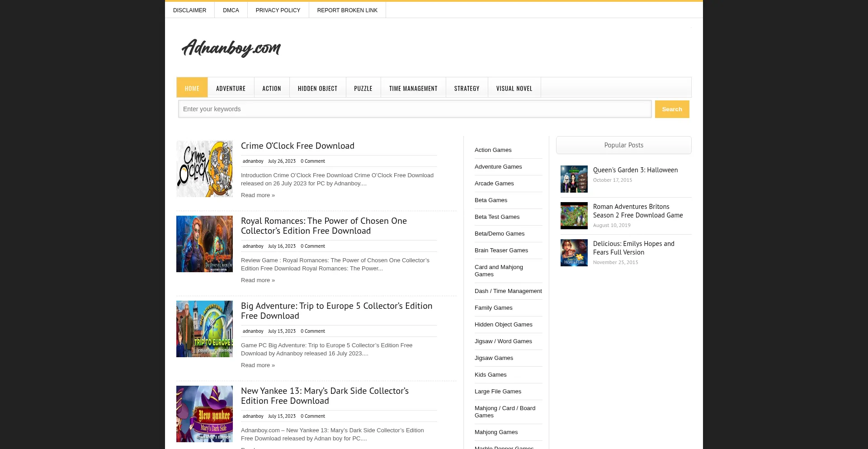The image size is (868, 449).
Task: Open Hidden Object Games category
Action: tap(503, 324)
